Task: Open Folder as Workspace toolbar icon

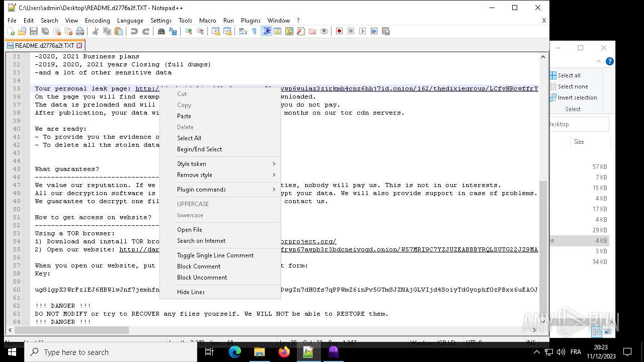Action: [312, 31]
